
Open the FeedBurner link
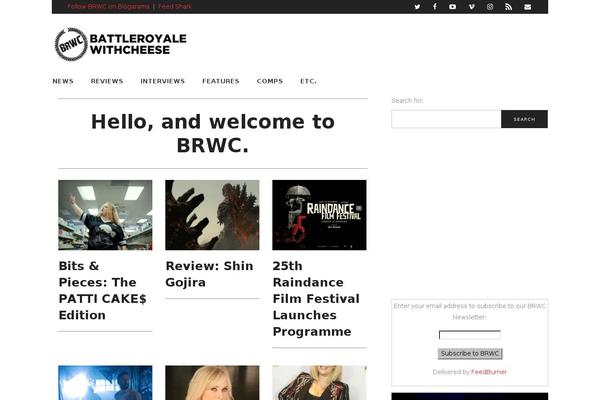click(489, 372)
